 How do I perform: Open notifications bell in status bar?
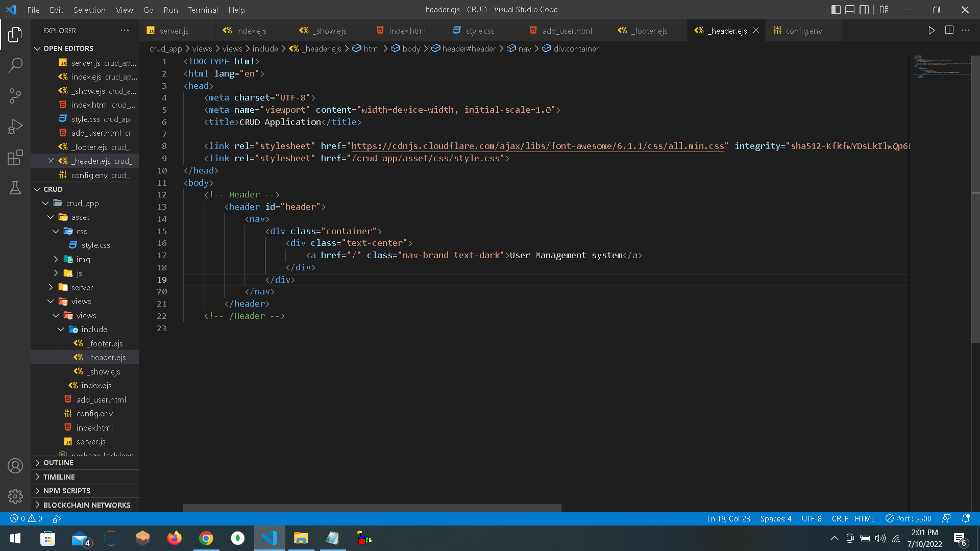point(966,518)
